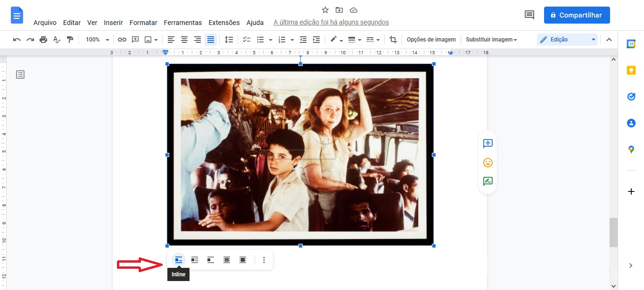Open the Ferramentas menu
The image size is (644, 290).
coord(183,23)
